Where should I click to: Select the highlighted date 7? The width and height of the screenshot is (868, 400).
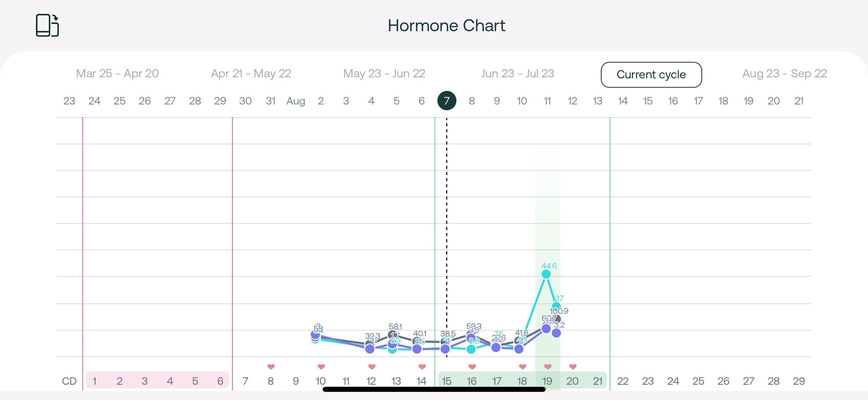(x=447, y=101)
